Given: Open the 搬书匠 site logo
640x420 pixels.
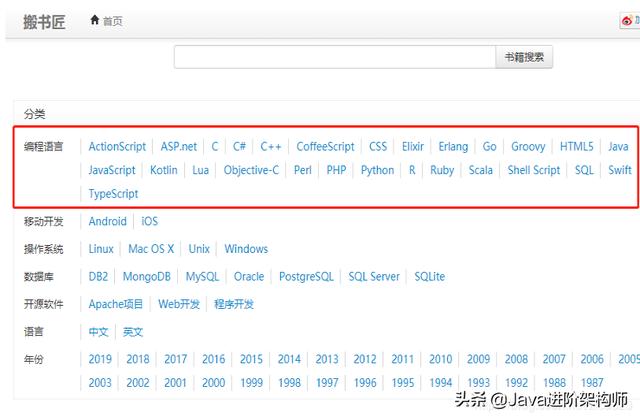Looking at the screenshot, I should point(44,22).
